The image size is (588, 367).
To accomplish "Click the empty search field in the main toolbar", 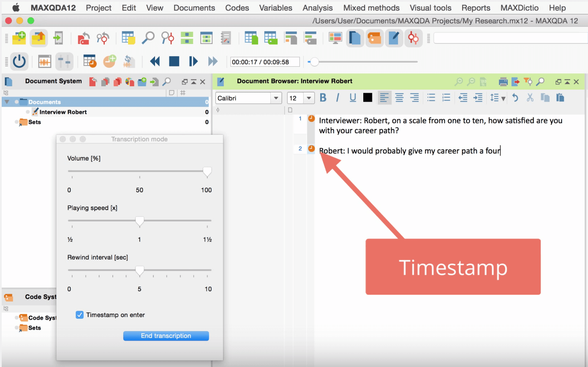I will (511, 38).
